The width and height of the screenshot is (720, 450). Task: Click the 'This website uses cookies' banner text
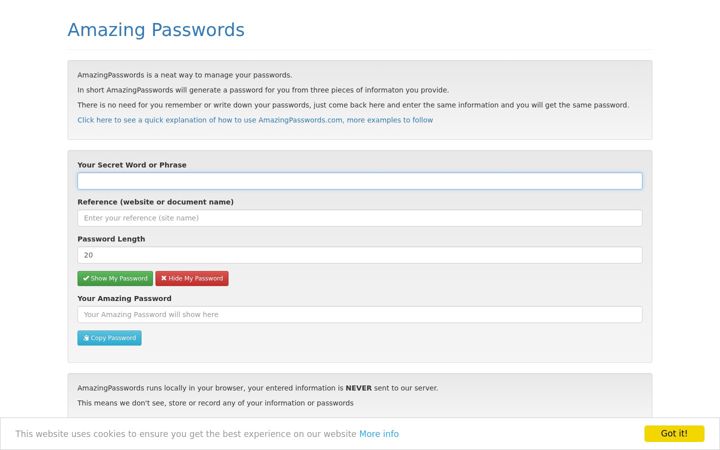[186, 434]
